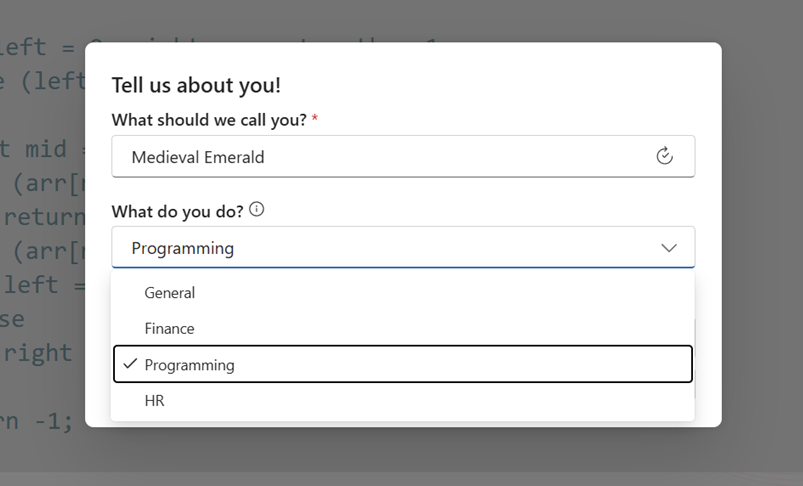Viewport: 803px width, 486px height.
Task: Click the checkmark icon next to Programming
Action: click(131, 364)
